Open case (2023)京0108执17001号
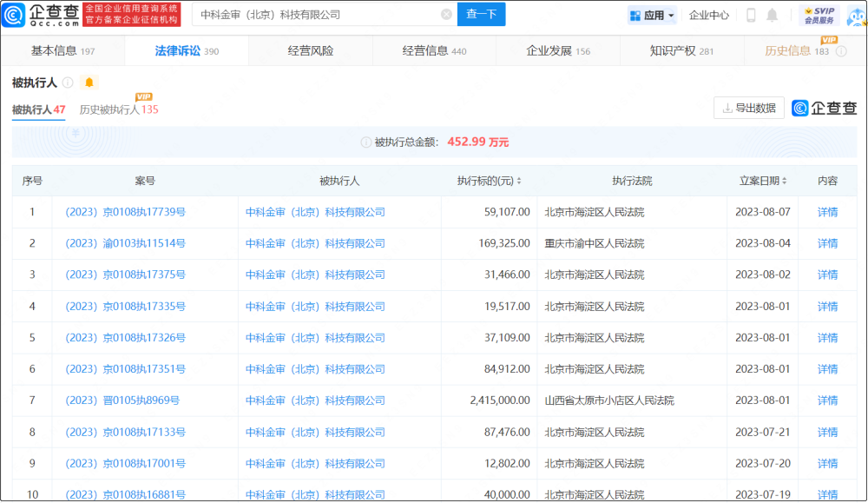Image resolution: width=868 pixels, height=503 pixels. tap(125, 464)
